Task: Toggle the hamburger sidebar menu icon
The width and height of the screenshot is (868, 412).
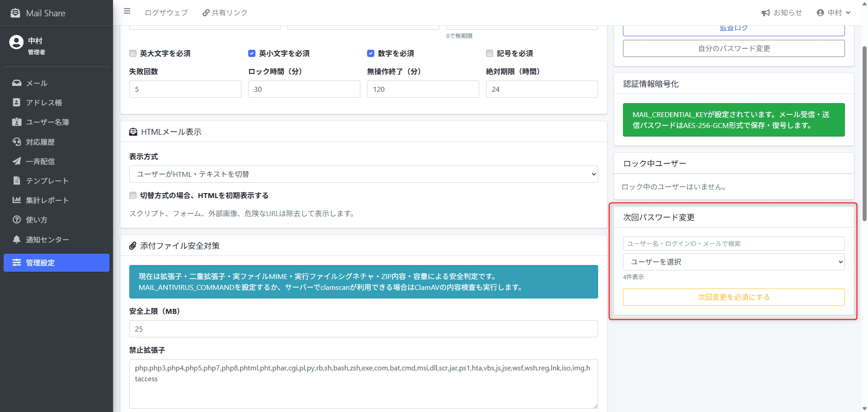Action: pyautogui.click(x=127, y=11)
